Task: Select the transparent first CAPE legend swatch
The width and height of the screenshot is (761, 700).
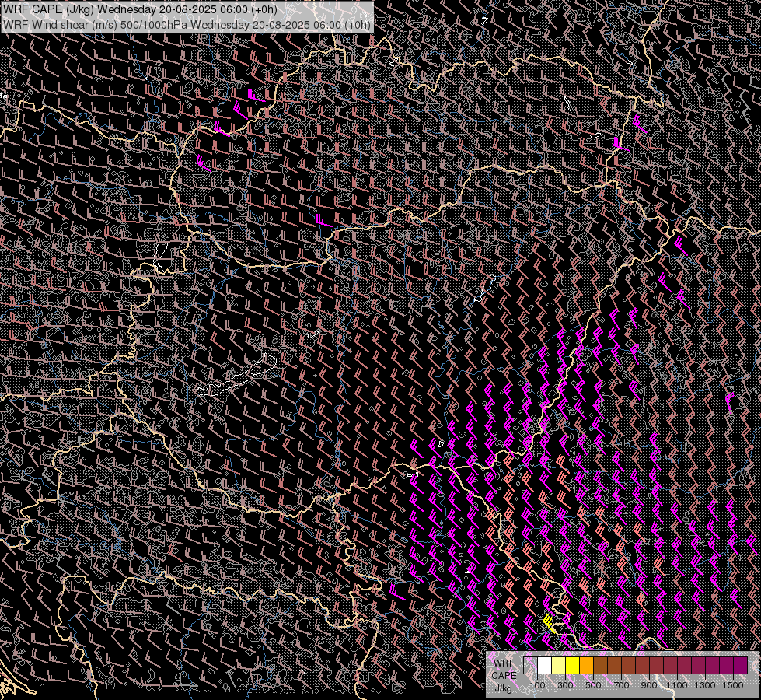Action: click(530, 665)
